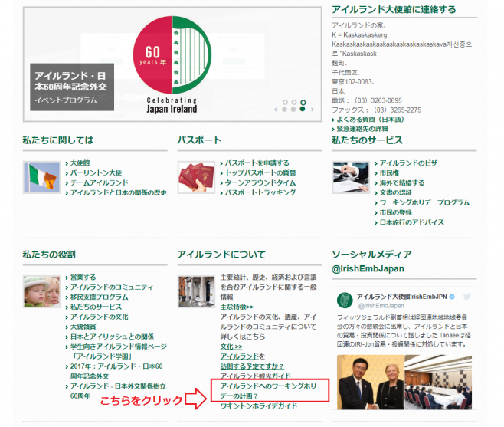Click the Twitter bird icon in the tweet
504x427 pixels.
(x=467, y=296)
